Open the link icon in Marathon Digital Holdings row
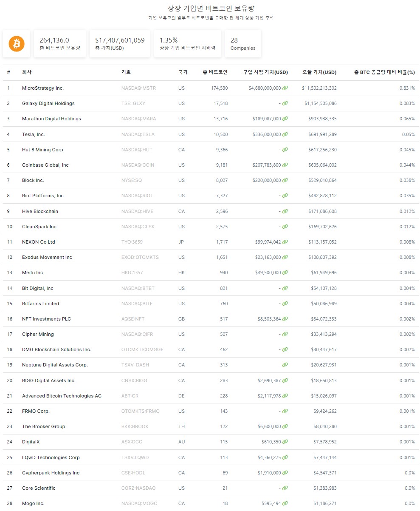The width and height of the screenshot is (420, 511). [x=285, y=119]
